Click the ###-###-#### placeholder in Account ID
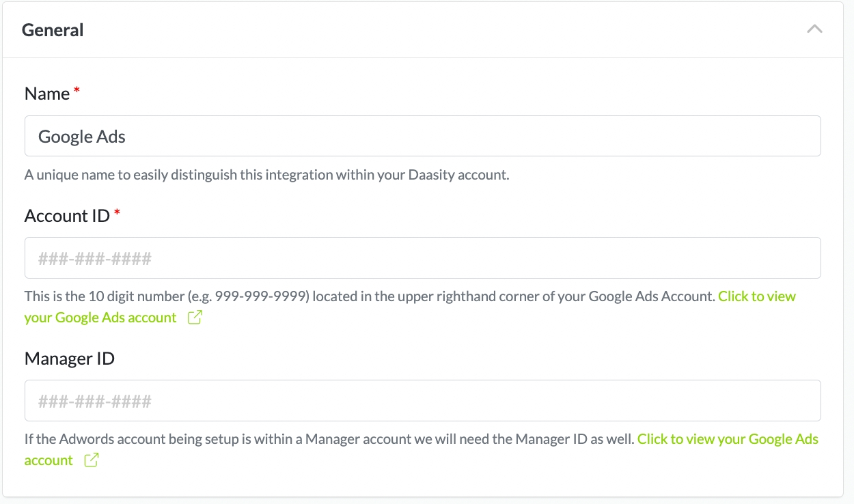Viewport: 854px width, 504px height. tap(94, 259)
